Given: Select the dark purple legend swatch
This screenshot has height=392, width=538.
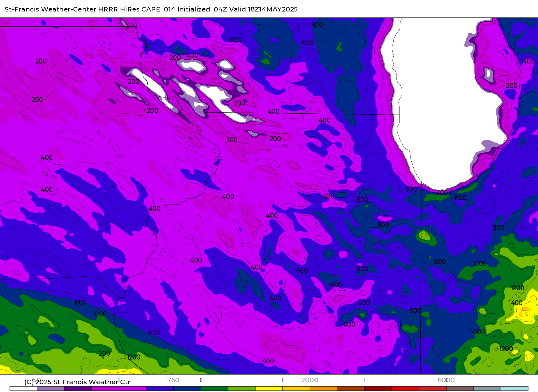Looking at the screenshot, I should (78, 389).
